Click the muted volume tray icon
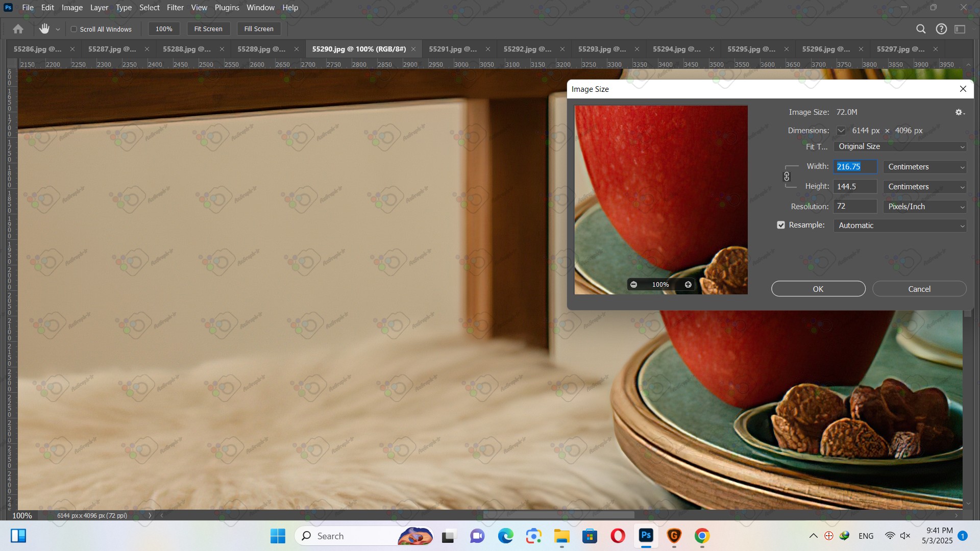980x551 pixels. point(905,536)
